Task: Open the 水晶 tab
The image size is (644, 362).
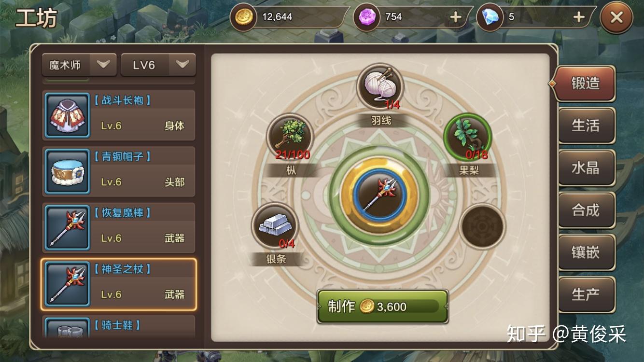Action: tap(587, 167)
